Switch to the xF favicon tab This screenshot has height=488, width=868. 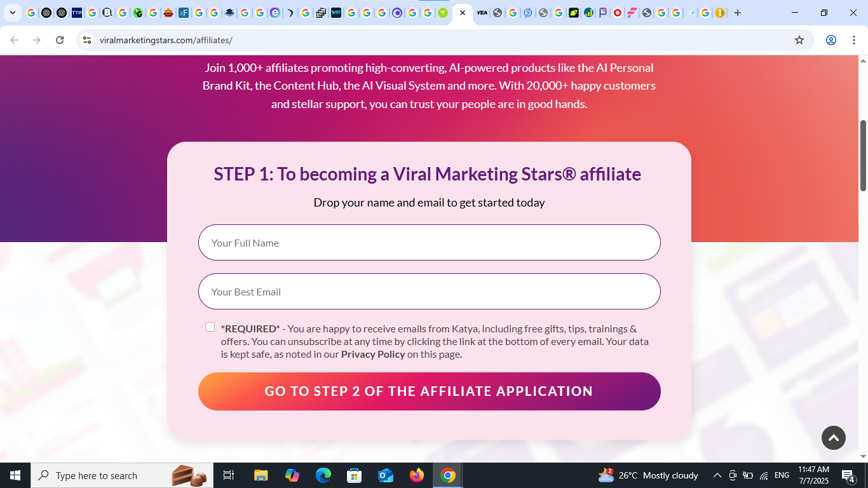click(184, 13)
